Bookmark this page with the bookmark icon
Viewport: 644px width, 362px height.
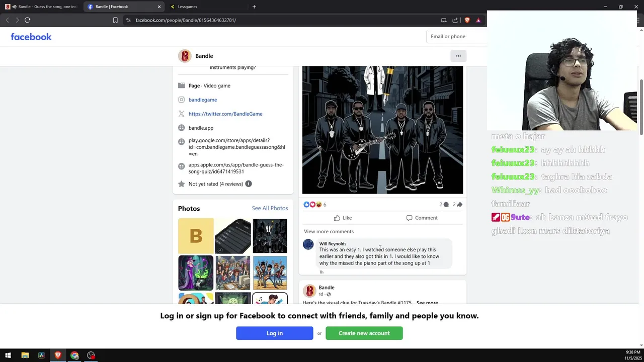tap(115, 20)
